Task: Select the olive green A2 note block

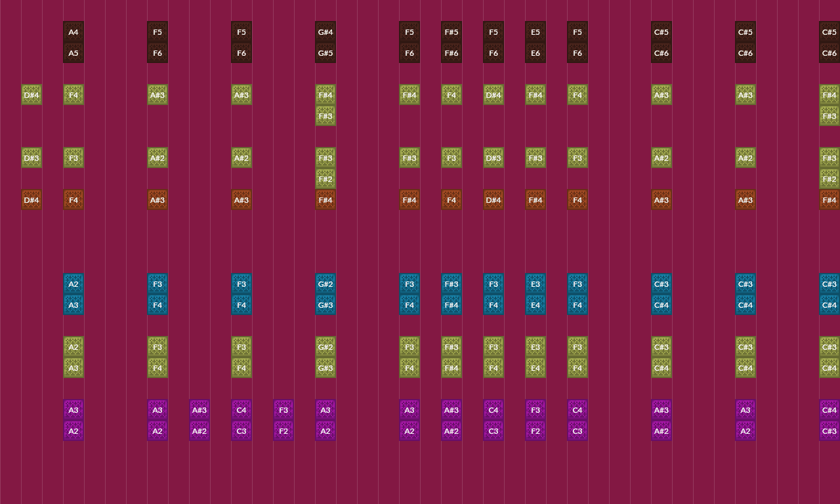Action: click(73, 347)
